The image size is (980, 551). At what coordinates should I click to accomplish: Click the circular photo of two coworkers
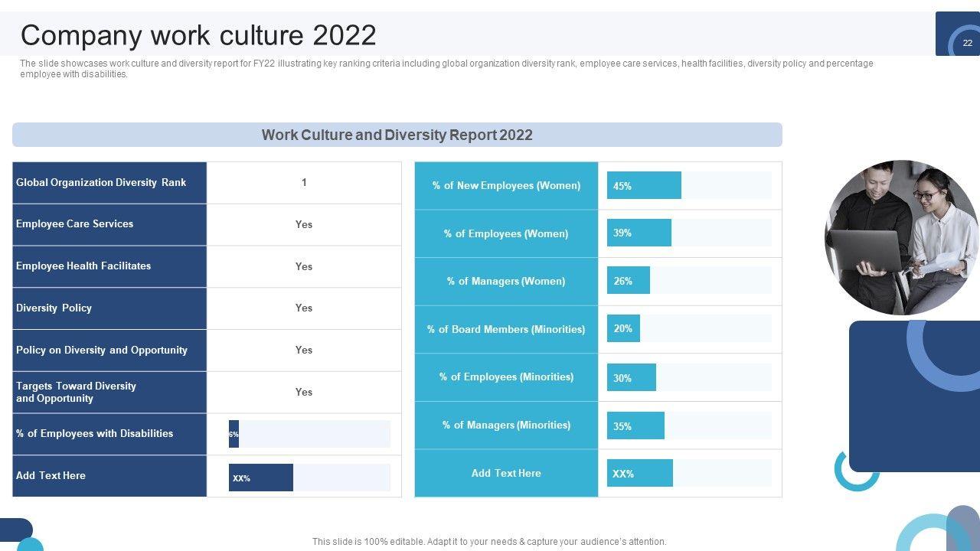[x=901, y=237]
